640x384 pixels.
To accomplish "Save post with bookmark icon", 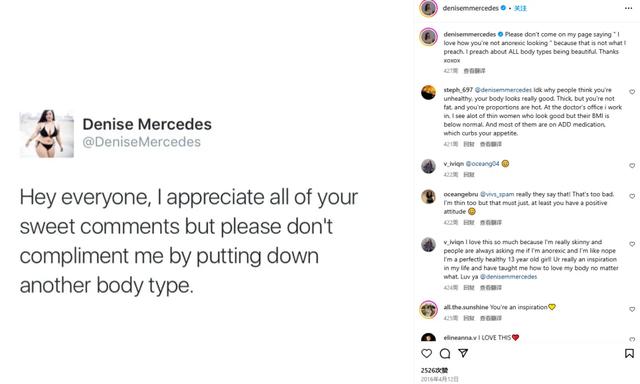I will coord(629,353).
